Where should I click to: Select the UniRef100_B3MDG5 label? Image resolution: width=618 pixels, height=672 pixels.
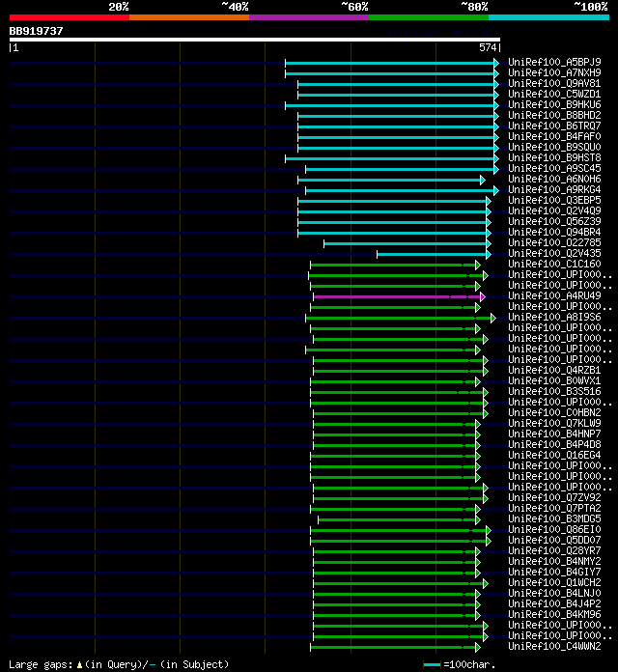(x=554, y=519)
